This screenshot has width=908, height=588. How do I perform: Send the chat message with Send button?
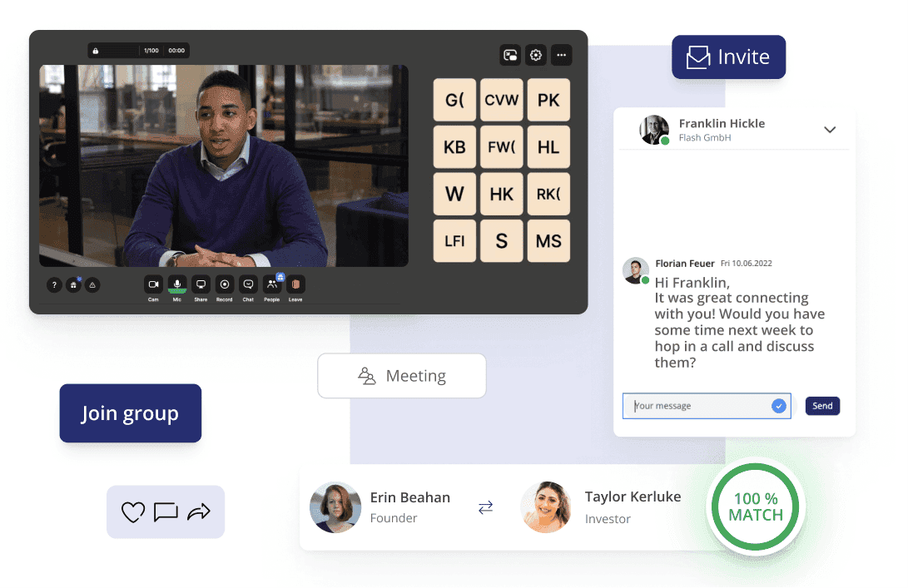pyautogui.click(x=822, y=406)
